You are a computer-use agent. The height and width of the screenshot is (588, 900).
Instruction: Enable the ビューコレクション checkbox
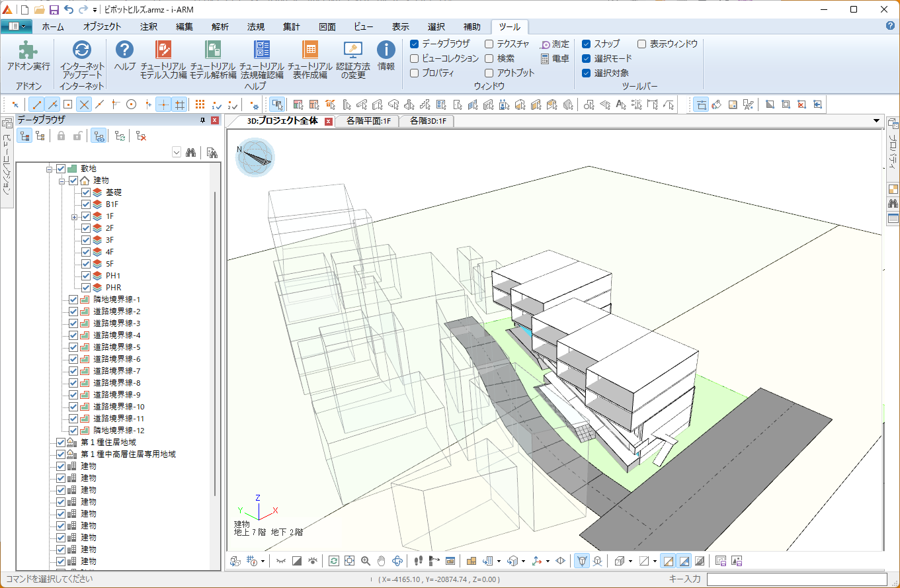[x=415, y=58]
